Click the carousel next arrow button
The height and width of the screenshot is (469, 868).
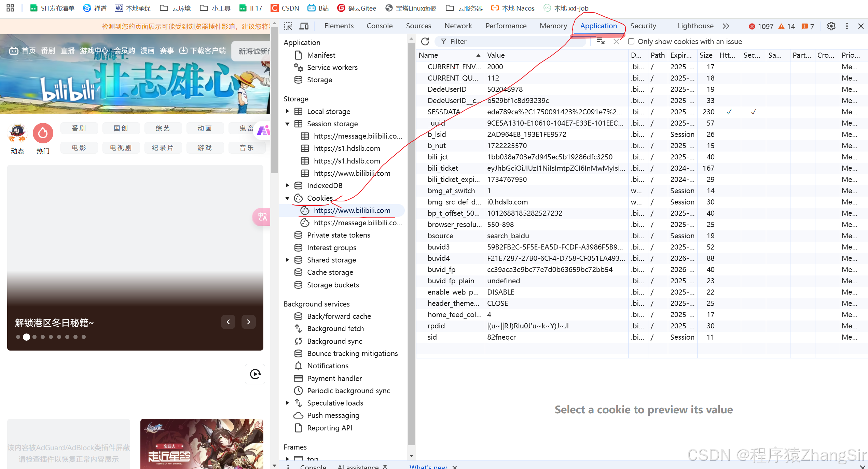click(x=248, y=322)
